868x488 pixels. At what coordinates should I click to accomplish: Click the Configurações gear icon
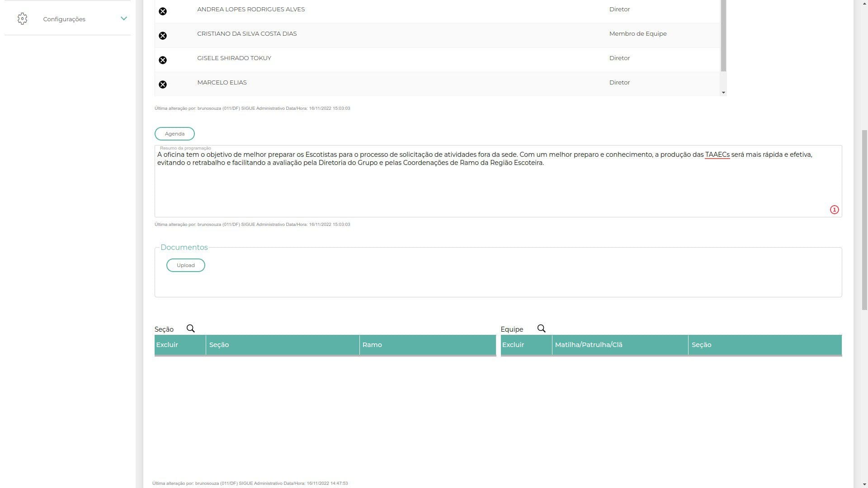[23, 19]
